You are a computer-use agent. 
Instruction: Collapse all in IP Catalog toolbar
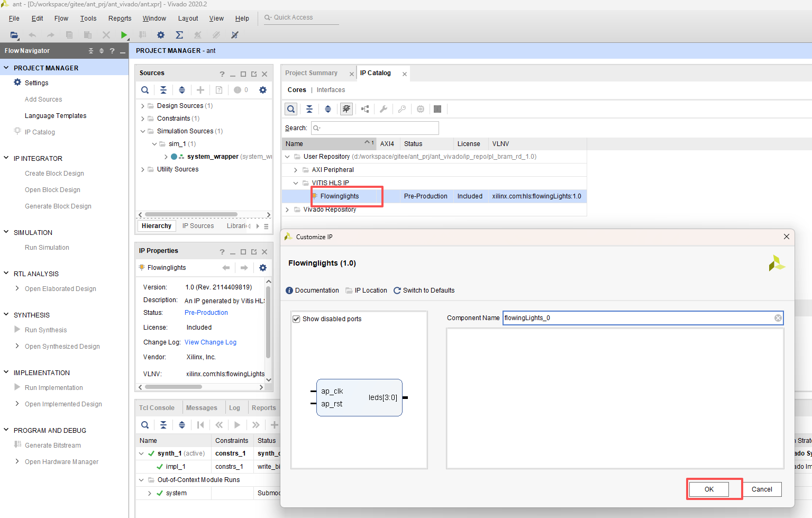point(309,109)
